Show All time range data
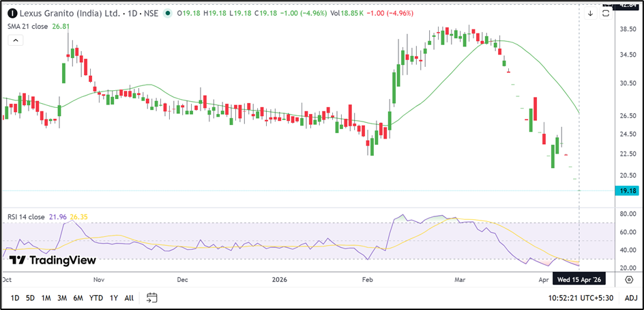 coord(129,298)
